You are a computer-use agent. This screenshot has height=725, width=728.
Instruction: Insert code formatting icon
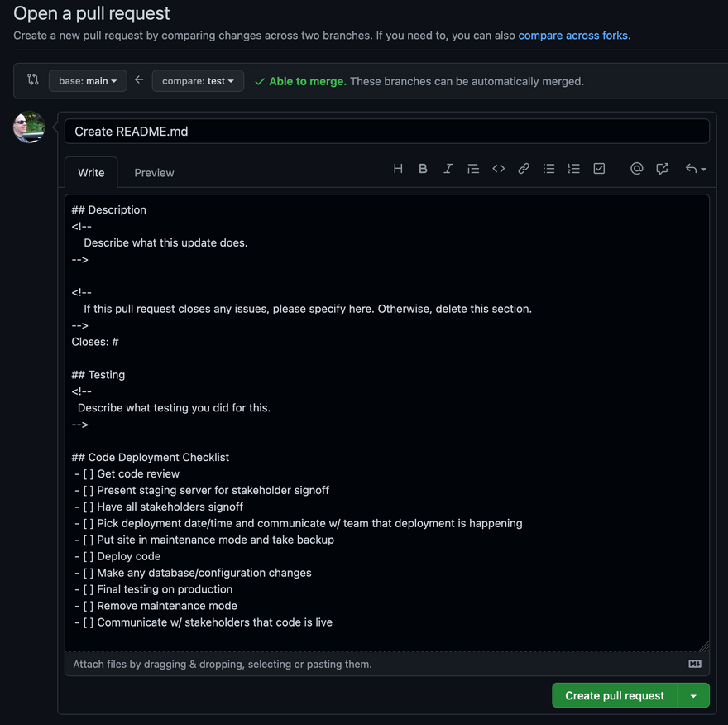point(498,169)
